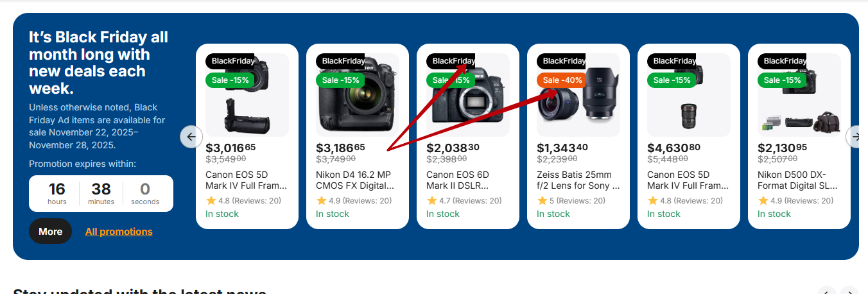Click the Nikon D4 camera thumbnail
This screenshot has height=294, width=868.
click(363, 103)
